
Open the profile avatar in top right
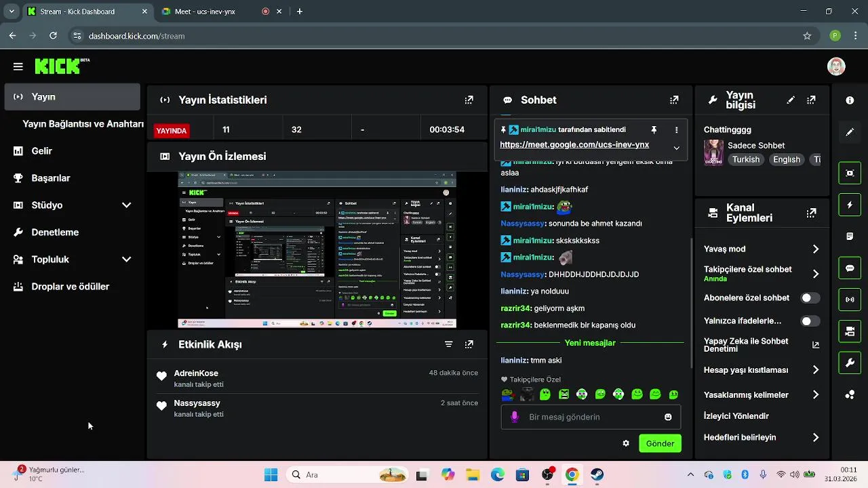[836, 66]
